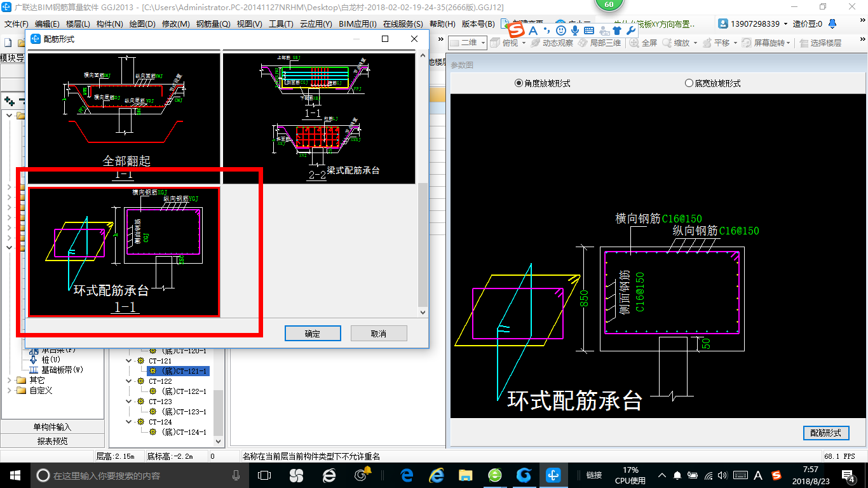Click the Sogou wrench settings icon
The height and width of the screenshot is (488, 868).
(632, 30)
